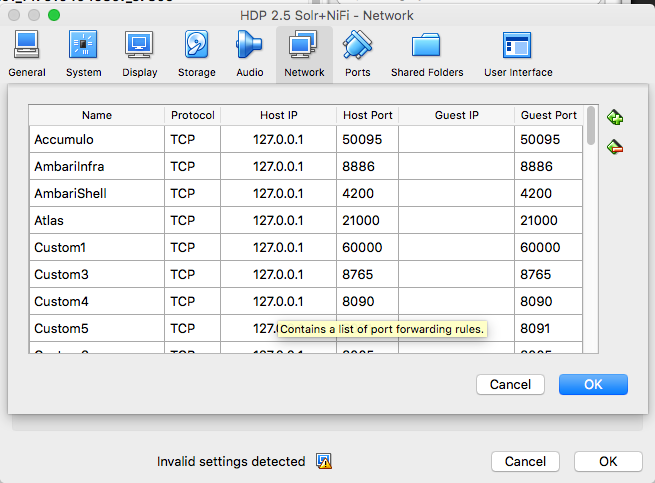Click the Guest Port column header

tap(548, 115)
